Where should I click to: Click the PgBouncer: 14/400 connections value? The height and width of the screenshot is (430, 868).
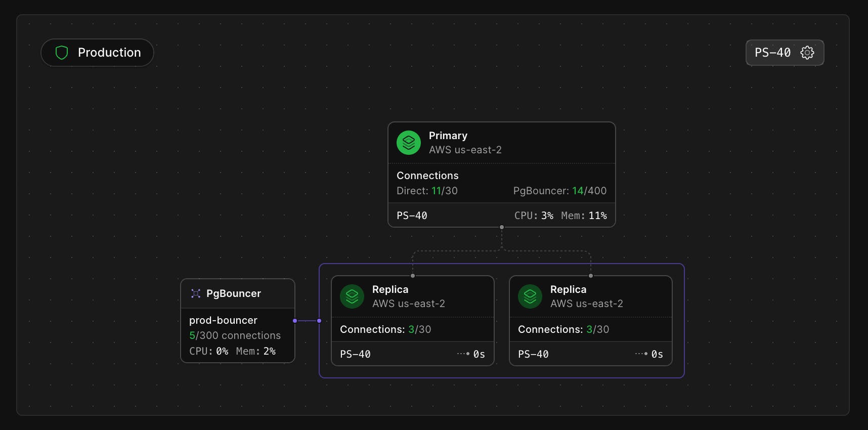click(x=560, y=191)
